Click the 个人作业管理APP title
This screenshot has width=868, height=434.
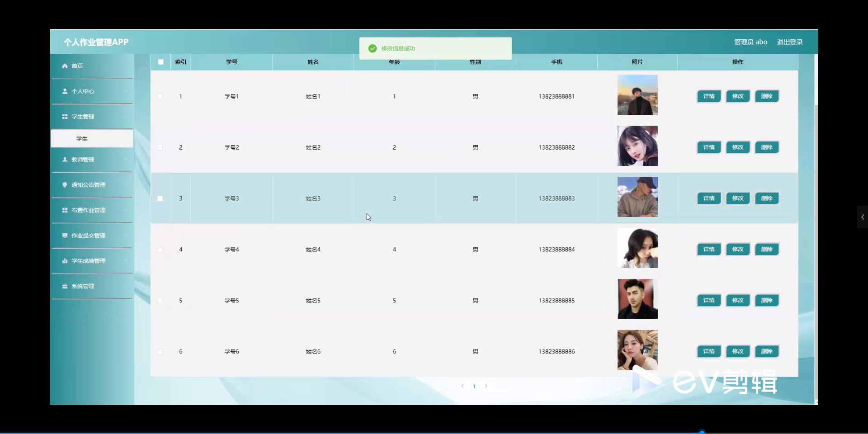[96, 42]
